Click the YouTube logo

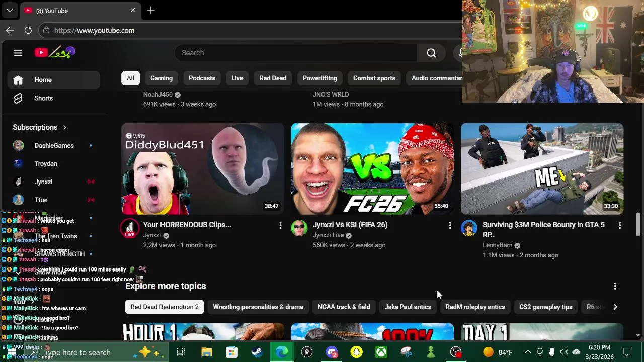(55, 52)
